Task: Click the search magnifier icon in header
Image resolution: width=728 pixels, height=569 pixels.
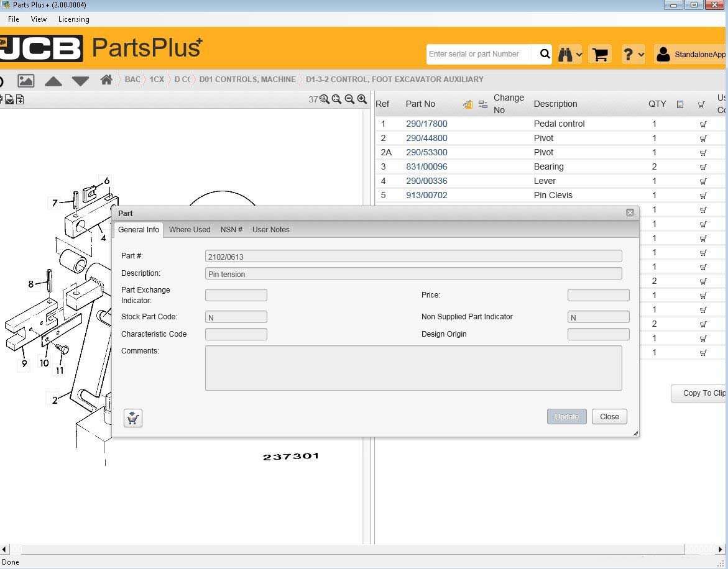Action: pos(545,54)
